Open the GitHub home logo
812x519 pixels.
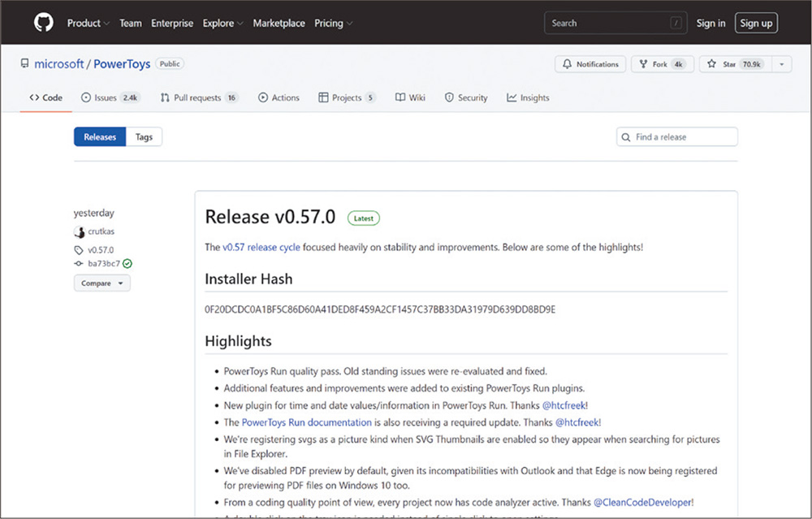pos(44,23)
